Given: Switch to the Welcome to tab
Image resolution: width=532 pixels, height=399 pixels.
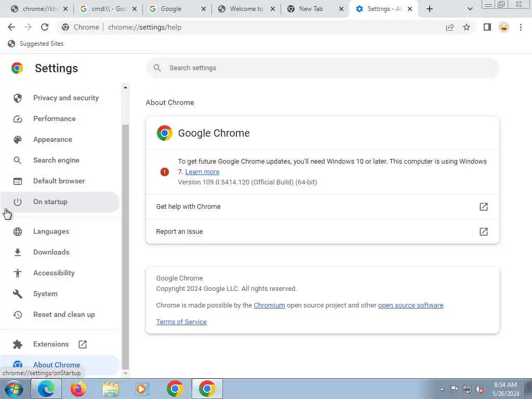Looking at the screenshot, I should [x=246, y=9].
